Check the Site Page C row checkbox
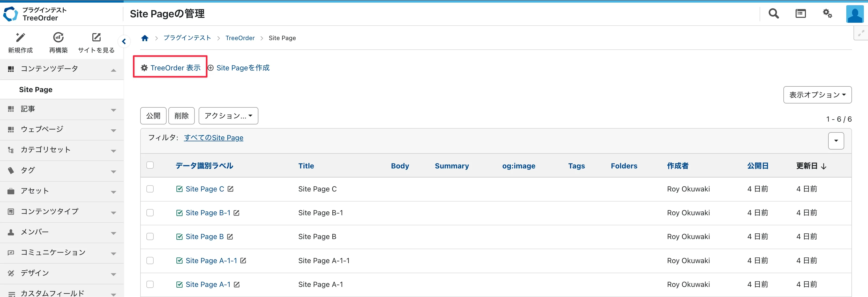 [x=150, y=189]
